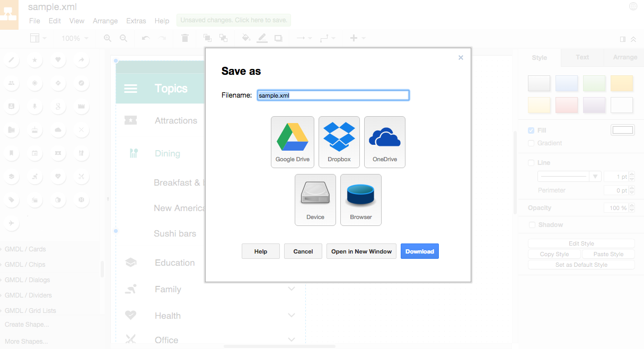Image resolution: width=644 pixels, height=349 pixels.
Task: Open the Waypoints connector dropdown
Action: tap(328, 38)
